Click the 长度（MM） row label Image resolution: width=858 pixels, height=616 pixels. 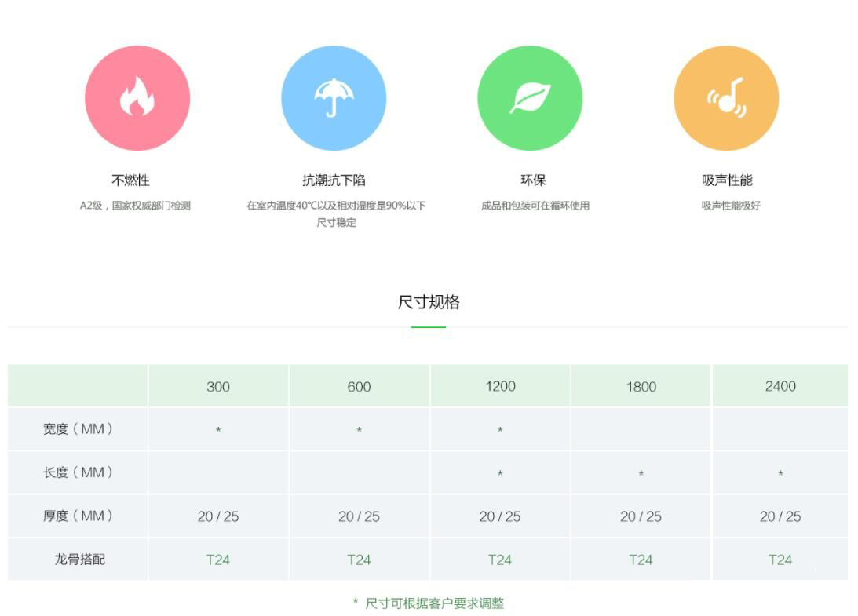(78, 472)
